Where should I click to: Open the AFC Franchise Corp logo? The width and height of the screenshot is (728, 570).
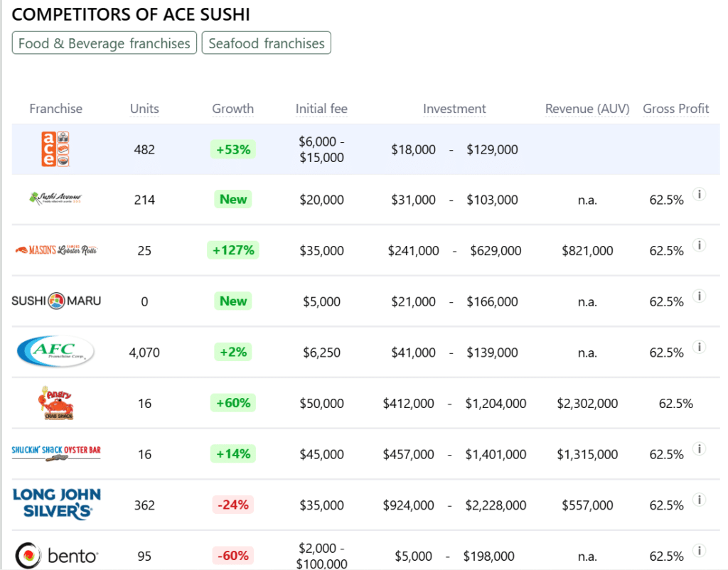55,351
